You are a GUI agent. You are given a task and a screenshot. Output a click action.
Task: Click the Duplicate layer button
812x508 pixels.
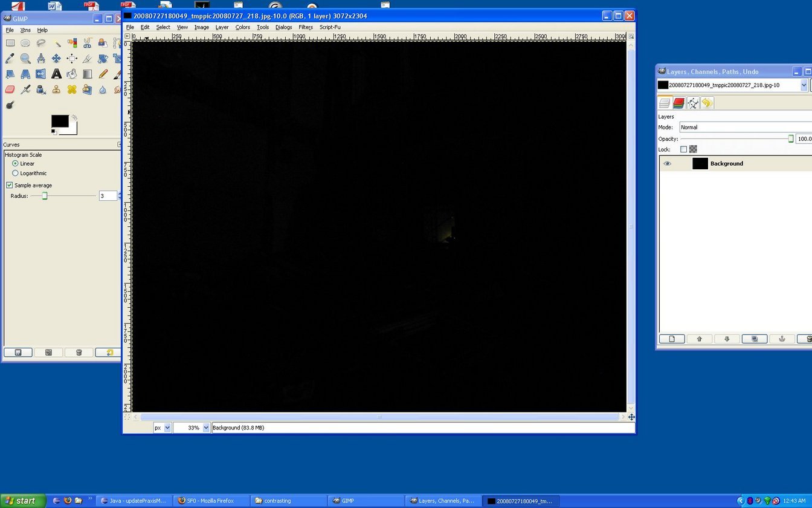tap(754, 339)
